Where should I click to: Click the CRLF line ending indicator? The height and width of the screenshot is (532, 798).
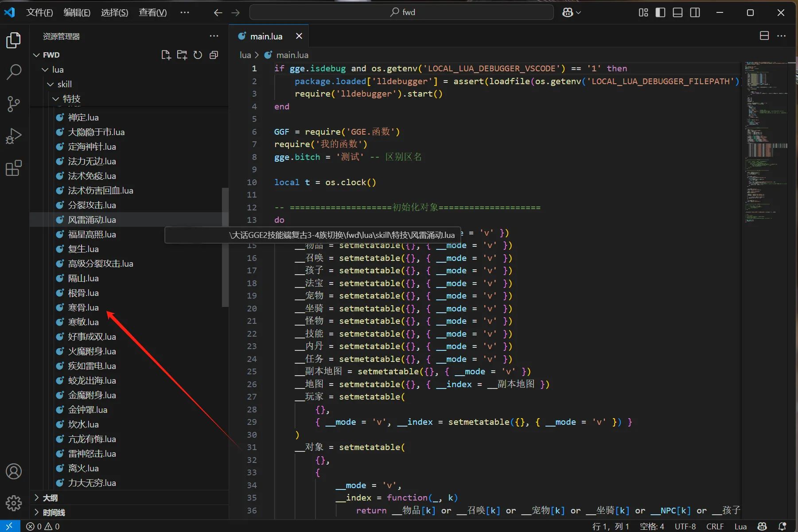click(715, 526)
